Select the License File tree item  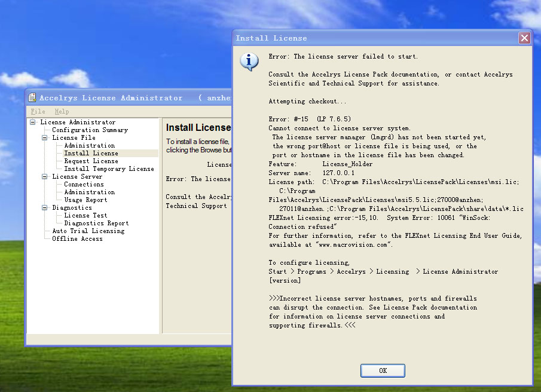tap(74, 137)
